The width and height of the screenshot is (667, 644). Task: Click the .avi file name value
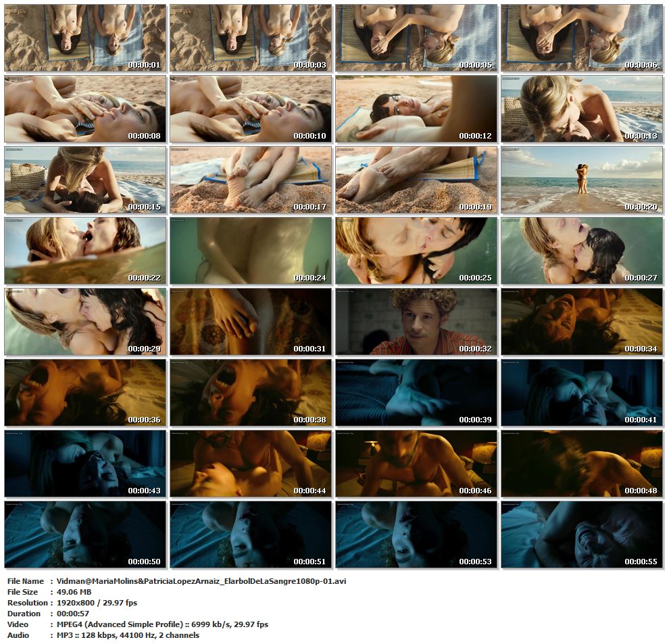coord(201,581)
